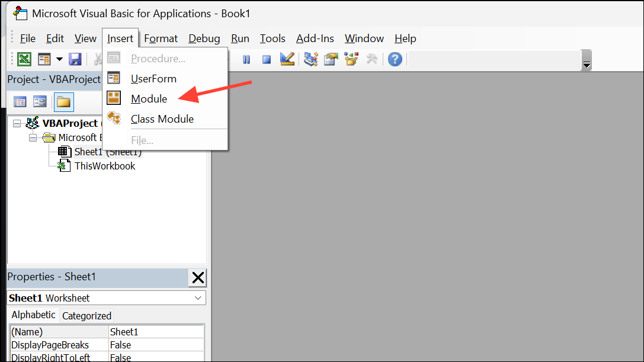Open the Window menu

click(364, 39)
